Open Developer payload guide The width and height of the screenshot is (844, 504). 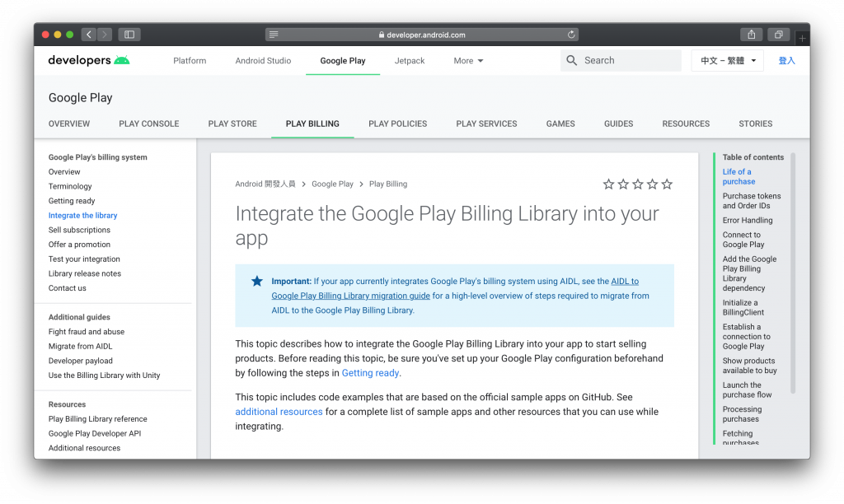click(80, 361)
